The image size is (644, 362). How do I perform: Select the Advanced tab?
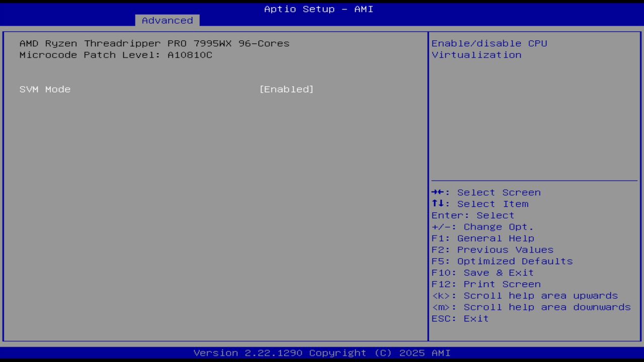167,21
